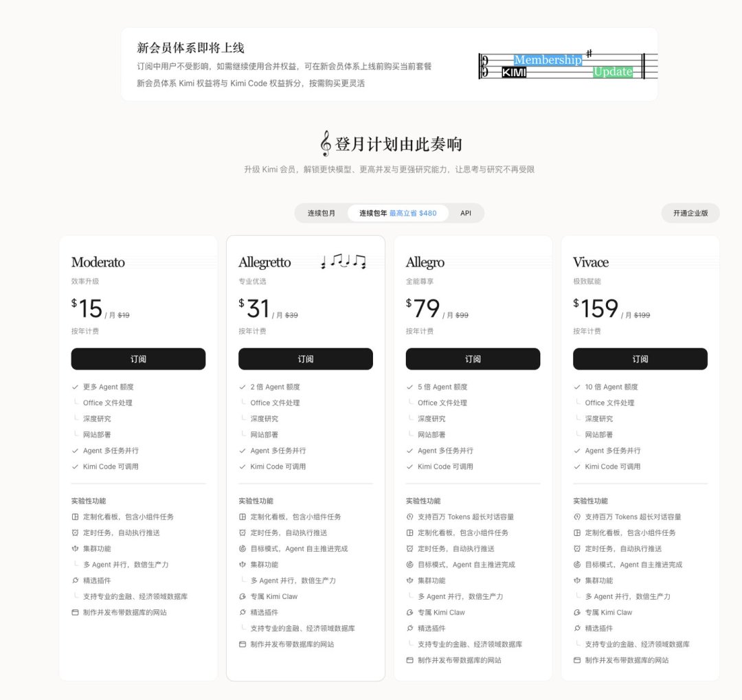Click cluster icon in Vivace 集群功能 row
The width and height of the screenshot is (742, 700).
click(577, 580)
